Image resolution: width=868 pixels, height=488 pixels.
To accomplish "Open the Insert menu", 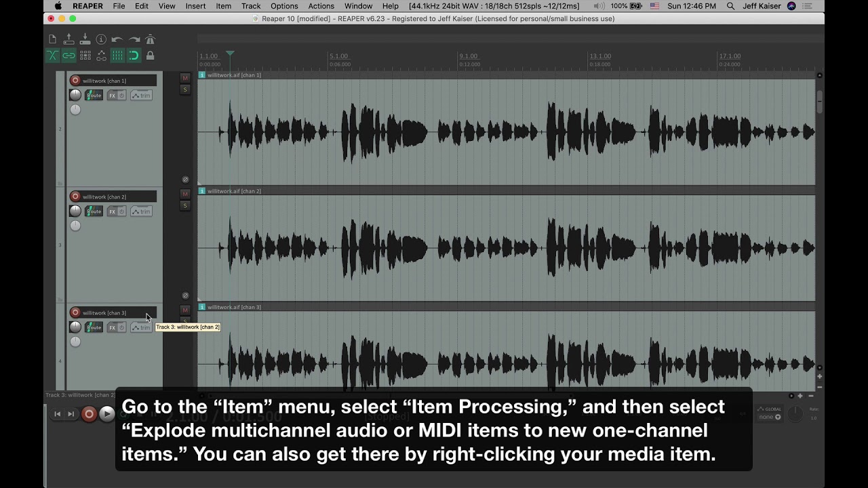I will pos(195,6).
